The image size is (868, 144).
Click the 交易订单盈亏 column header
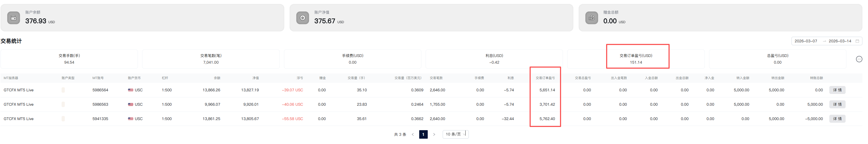(545, 78)
